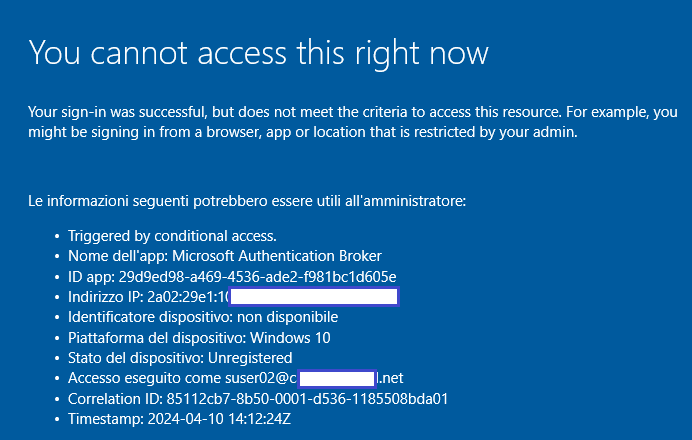Click 'Le informazioni seguenti potrebbero essere utili' sentence

pos(247,201)
